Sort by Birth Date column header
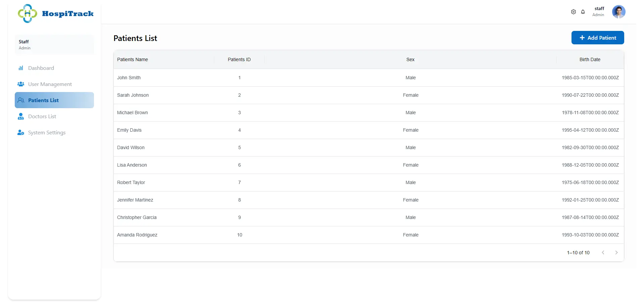Screen dimensions: 644x305 coord(590,59)
